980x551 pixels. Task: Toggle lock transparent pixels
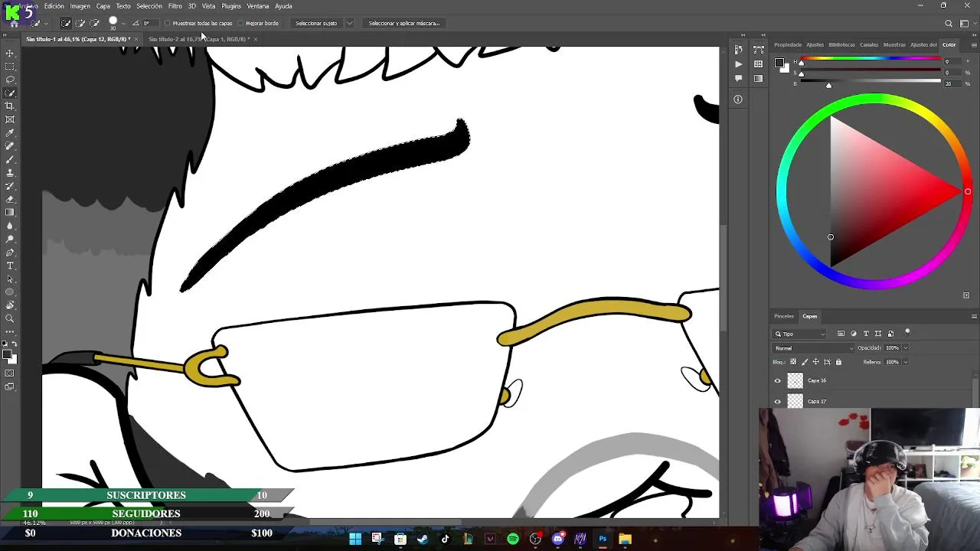[x=794, y=362]
